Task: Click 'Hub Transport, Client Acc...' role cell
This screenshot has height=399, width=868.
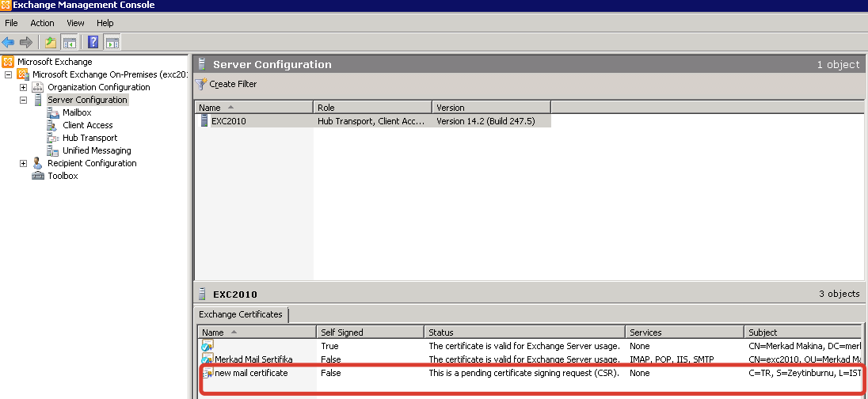Action: [x=371, y=120]
